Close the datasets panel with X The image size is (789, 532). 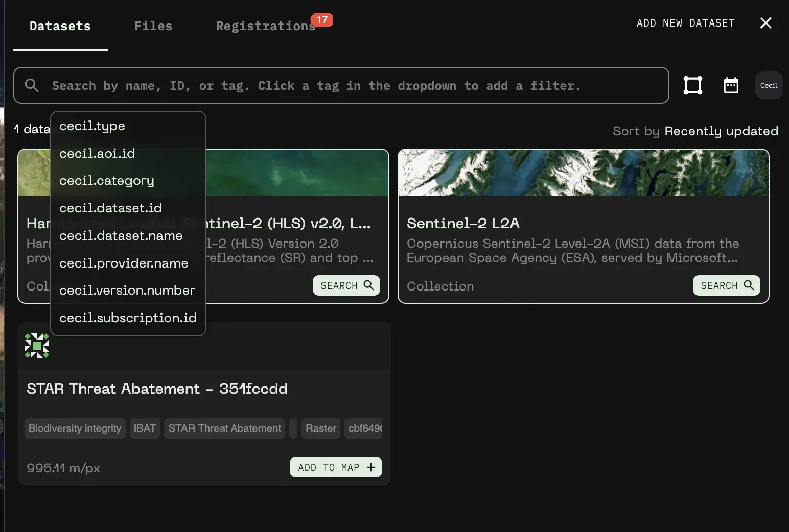pos(765,23)
